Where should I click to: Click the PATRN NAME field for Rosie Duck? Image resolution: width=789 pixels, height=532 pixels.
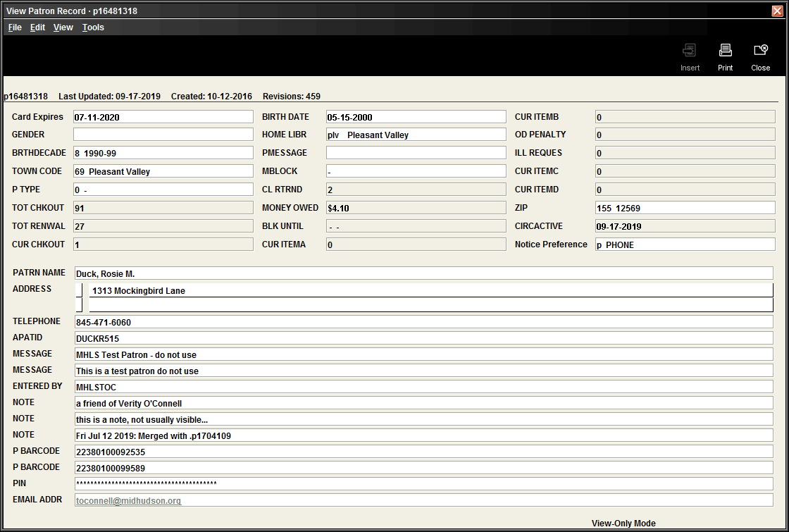423,273
